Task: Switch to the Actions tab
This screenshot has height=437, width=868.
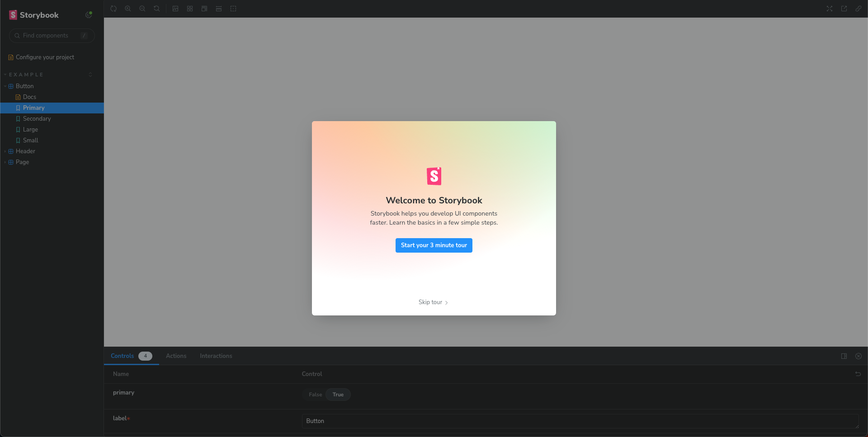Action: 176,356
